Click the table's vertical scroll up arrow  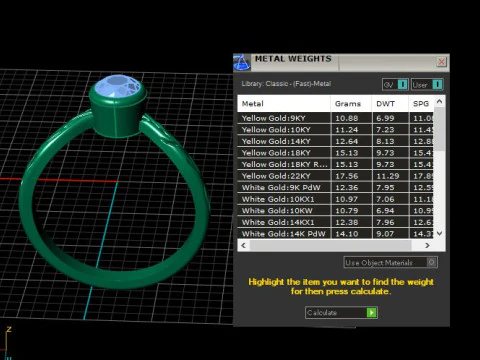click(440, 101)
